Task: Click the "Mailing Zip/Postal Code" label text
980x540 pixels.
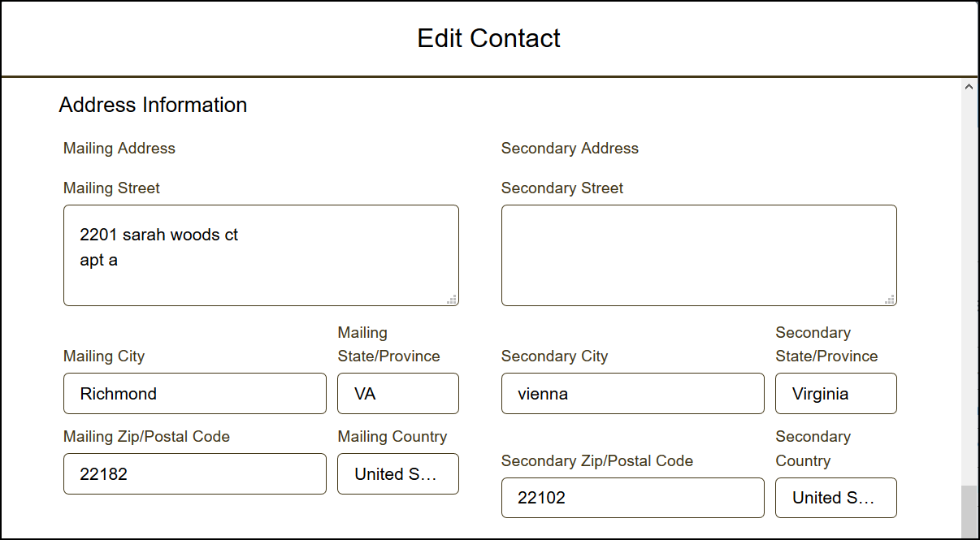Action: coord(146,437)
